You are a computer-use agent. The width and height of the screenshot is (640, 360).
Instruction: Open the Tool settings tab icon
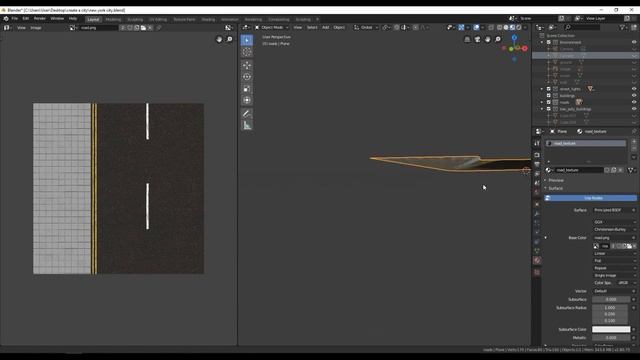click(x=537, y=143)
